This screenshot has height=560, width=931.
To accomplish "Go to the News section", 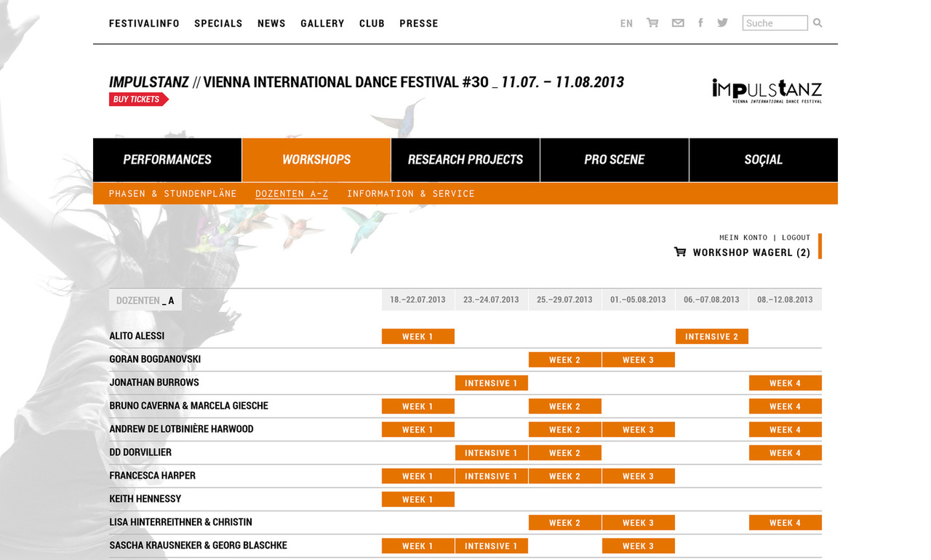I will pos(271,23).
